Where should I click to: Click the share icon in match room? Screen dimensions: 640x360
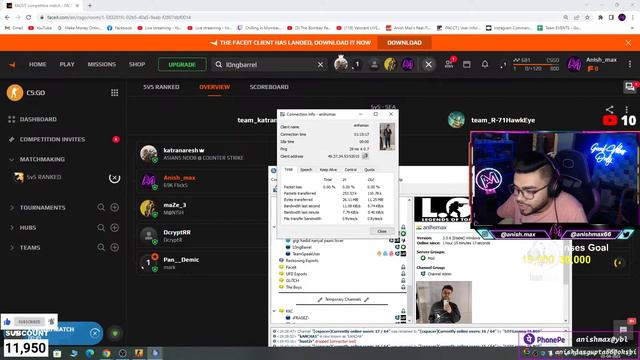point(609,109)
